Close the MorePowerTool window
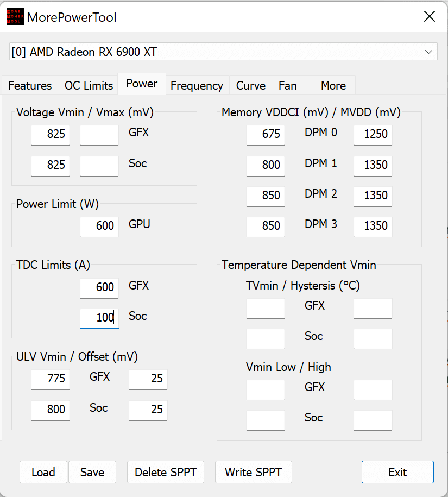 [x=430, y=16]
